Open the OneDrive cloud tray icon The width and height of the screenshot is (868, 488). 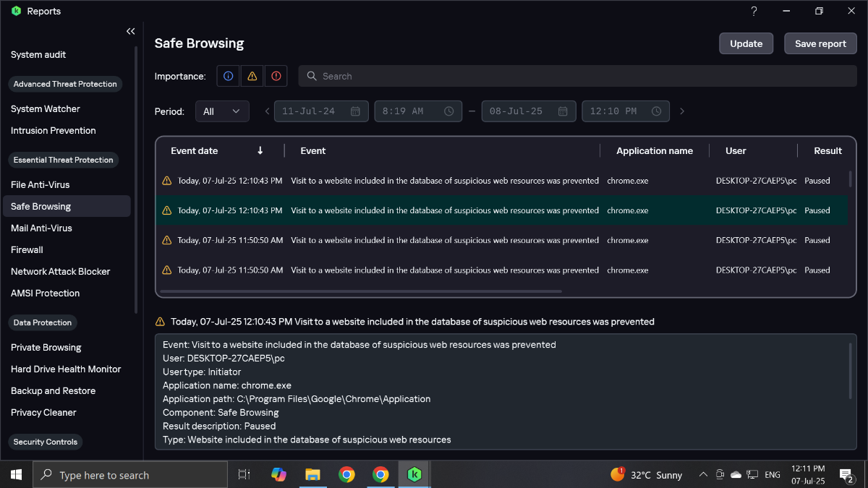pyautogui.click(x=736, y=474)
